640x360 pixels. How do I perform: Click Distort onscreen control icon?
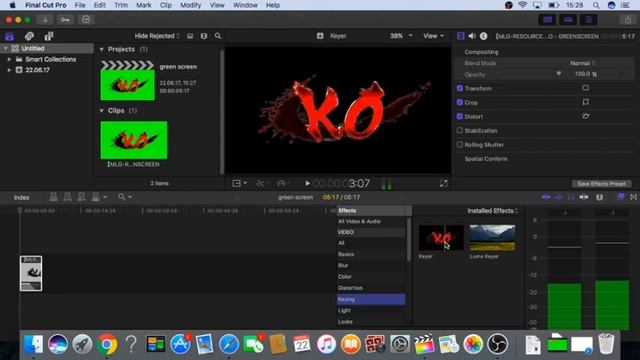586,116
